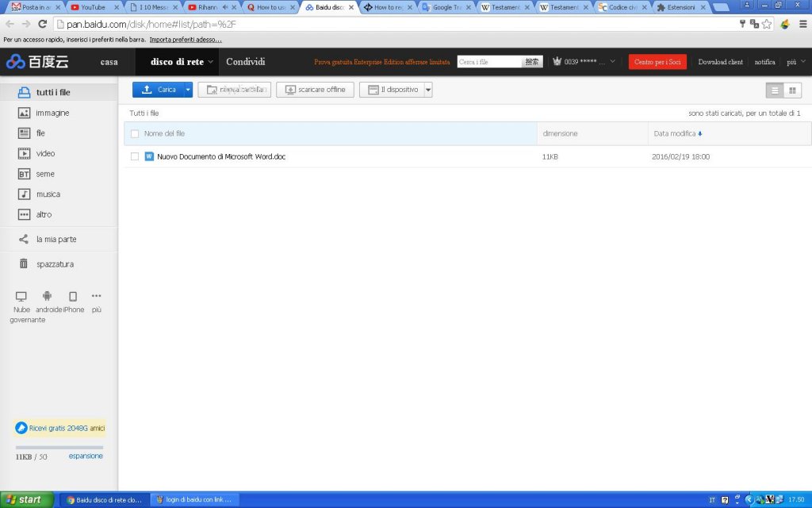Click the Tutti i file breadcrumb
Screen dimensions: 812x508
[x=144, y=113]
